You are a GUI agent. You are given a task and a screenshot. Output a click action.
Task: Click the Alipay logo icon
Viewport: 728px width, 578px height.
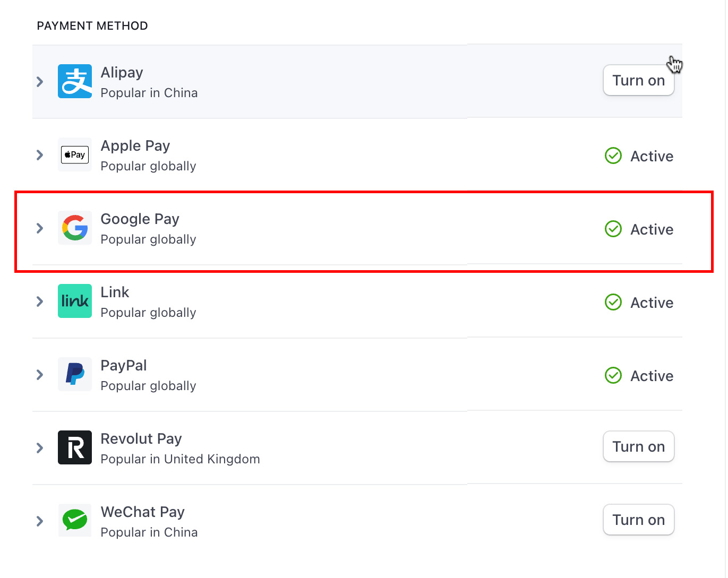pyautogui.click(x=75, y=81)
